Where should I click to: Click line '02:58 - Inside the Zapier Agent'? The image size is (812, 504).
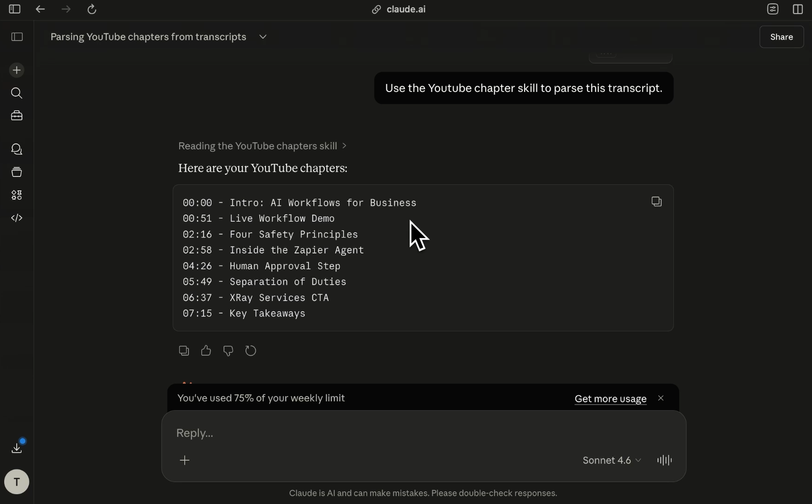pos(273,251)
